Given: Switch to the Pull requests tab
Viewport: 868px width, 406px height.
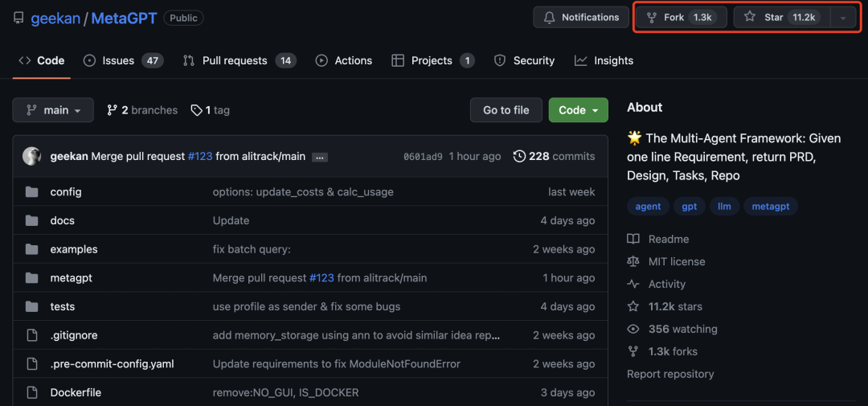Looking at the screenshot, I should (240, 61).
